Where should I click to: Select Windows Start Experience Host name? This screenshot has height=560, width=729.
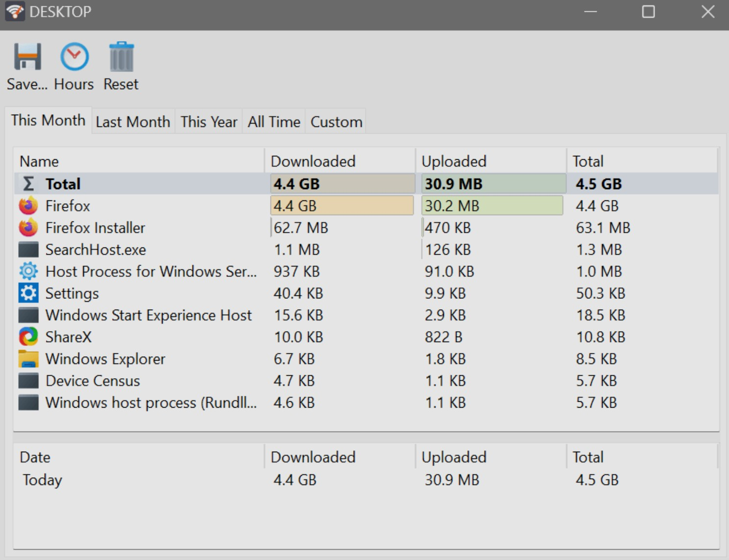pyautogui.click(x=148, y=315)
